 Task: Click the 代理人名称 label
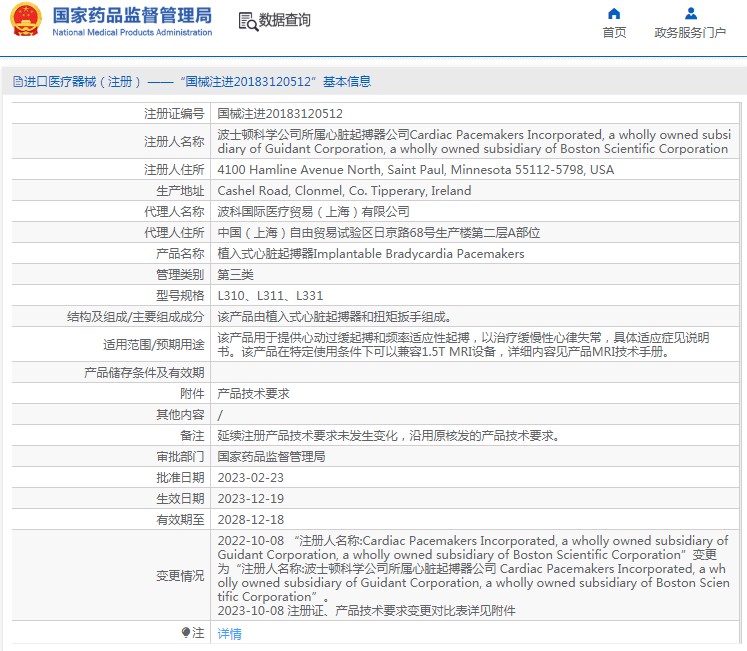pyautogui.click(x=174, y=212)
